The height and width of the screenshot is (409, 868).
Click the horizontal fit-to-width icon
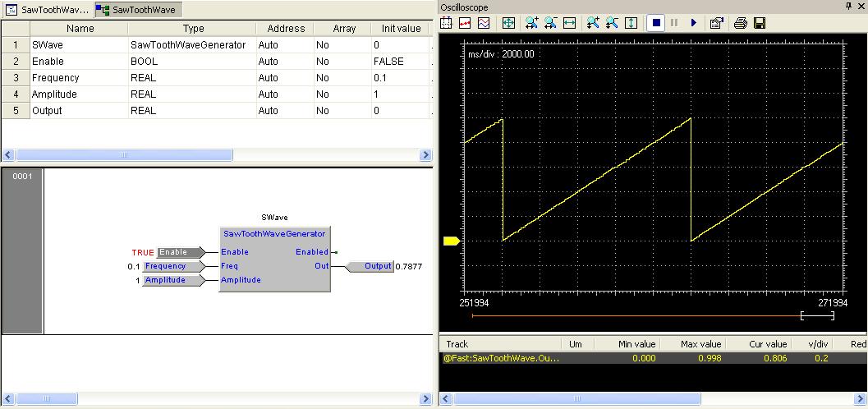pyautogui.click(x=570, y=23)
